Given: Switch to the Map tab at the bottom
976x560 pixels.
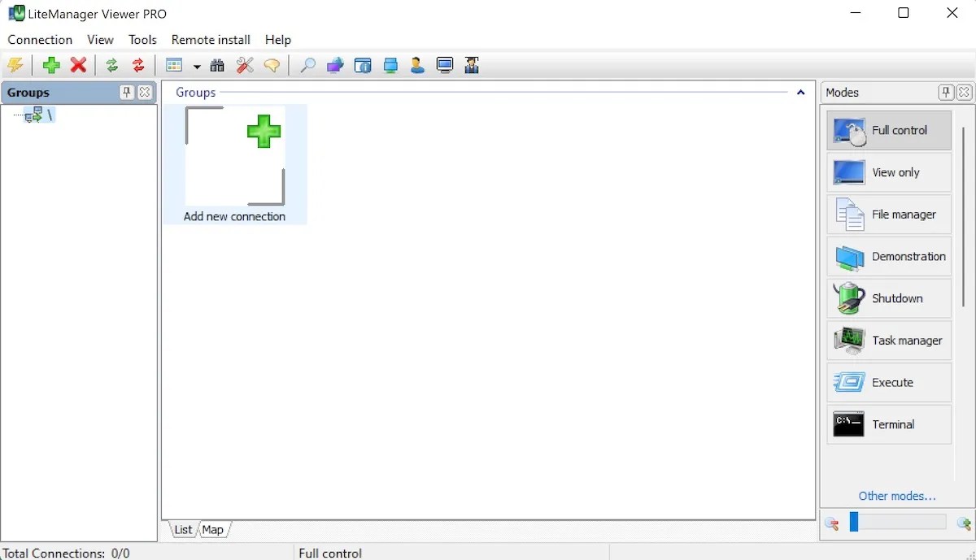Looking at the screenshot, I should click(x=212, y=529).
